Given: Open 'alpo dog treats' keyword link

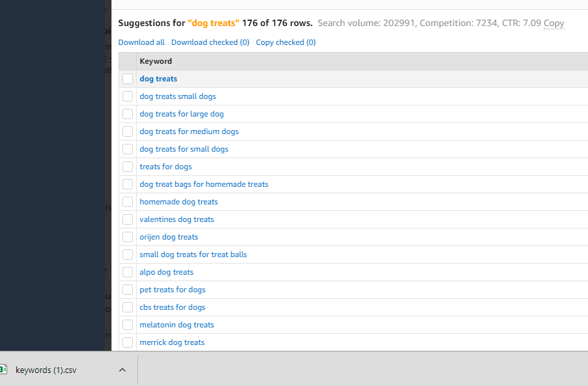Looking at the screenshot, I should (166, 272).
